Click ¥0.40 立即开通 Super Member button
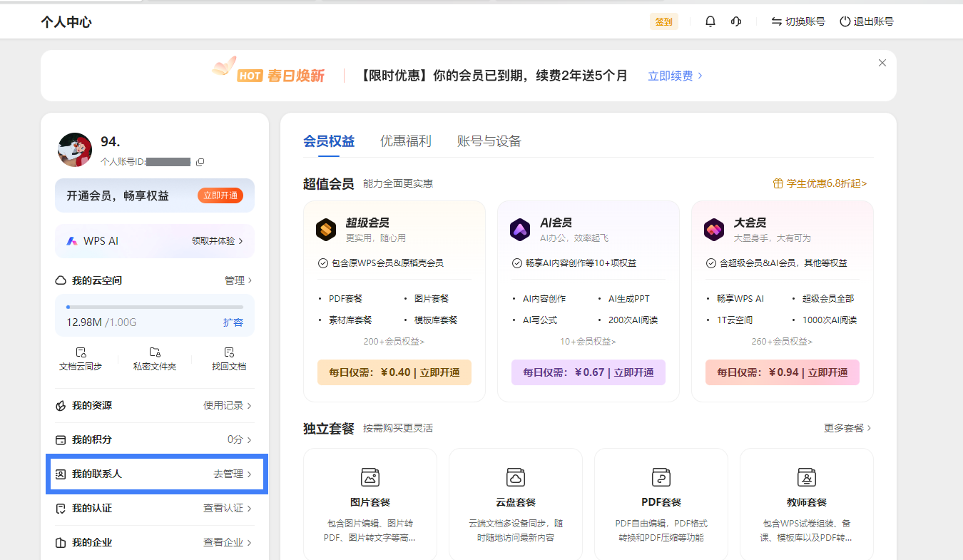This screenshot has width=963, height=560. (x=394, y=372)
